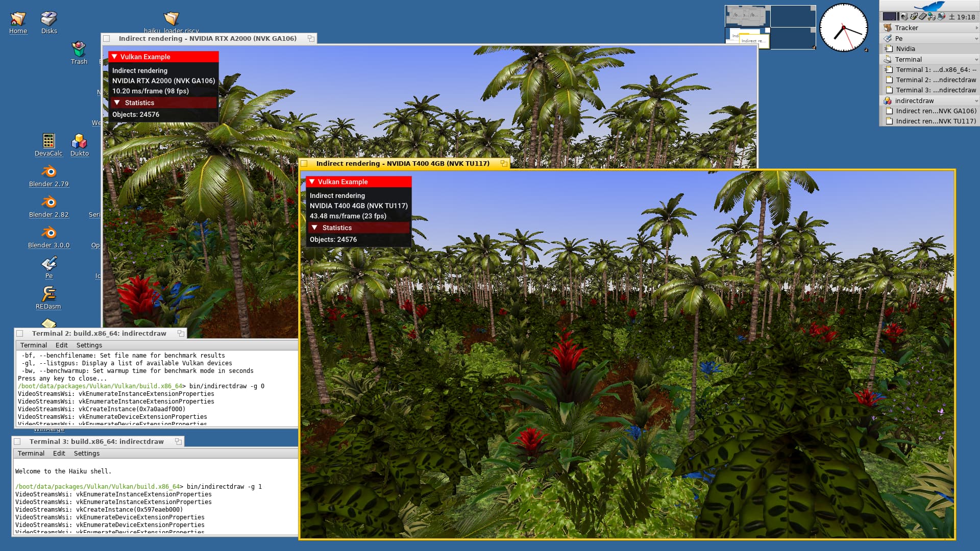
Task: Collapse the Vulkan Example panel in the RTX A2000 window
Action: coord(114,57)
